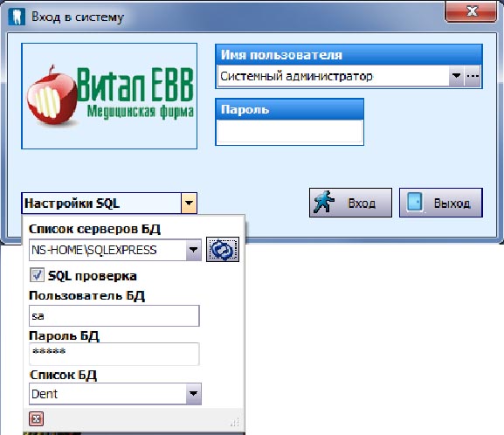Screen dimensions: 504x435
Task: Click the door icon Выход button
Action: pyautogui.click(x=441, y=203)
